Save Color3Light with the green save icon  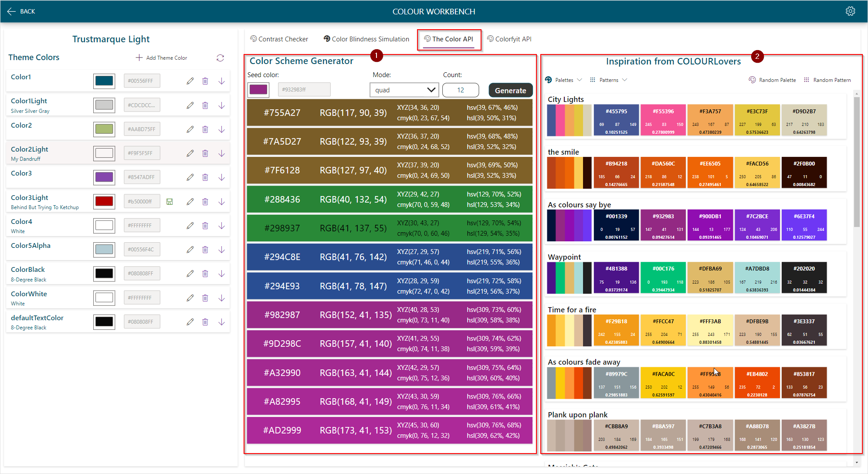[170, 202]
